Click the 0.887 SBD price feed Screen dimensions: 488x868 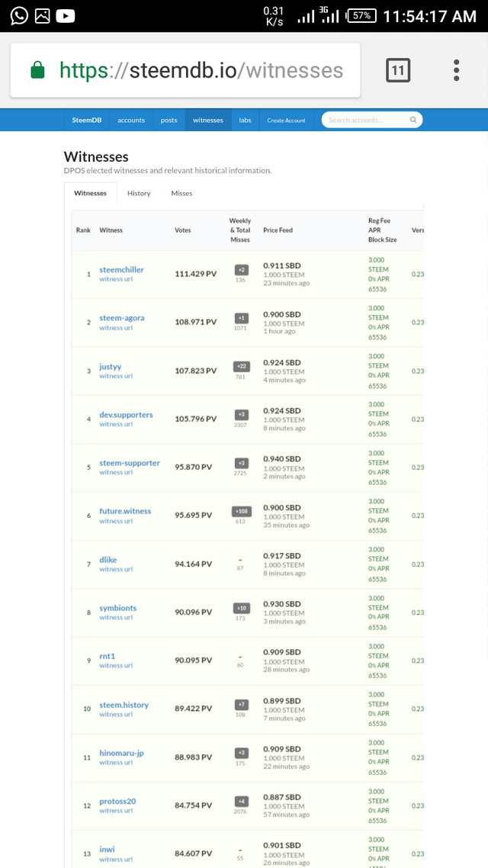282,797
